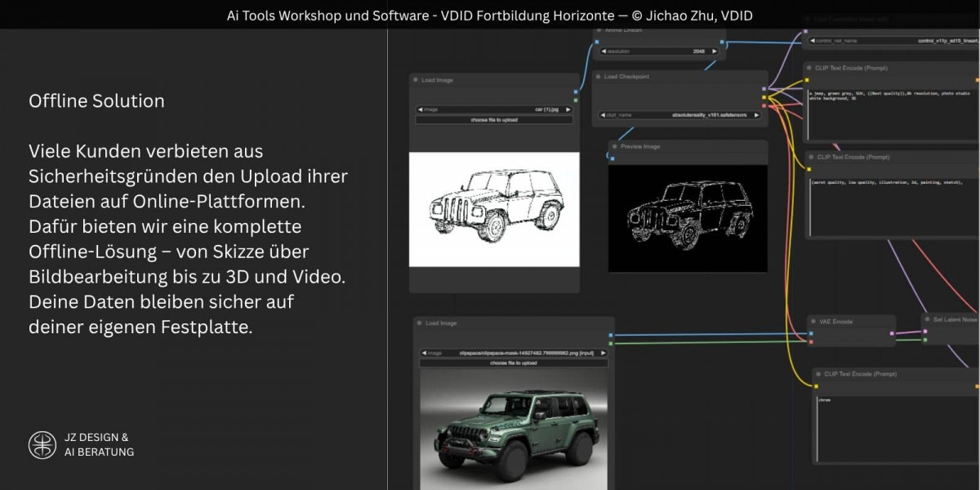
Task: Click the red VAE output of Load Checkpoint
Action: coord(764,105)
